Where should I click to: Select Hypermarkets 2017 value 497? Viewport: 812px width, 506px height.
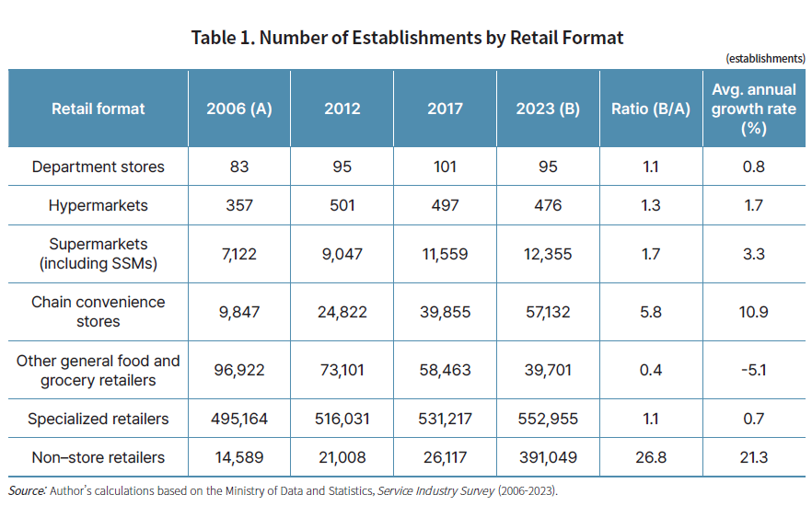[445, 205]
